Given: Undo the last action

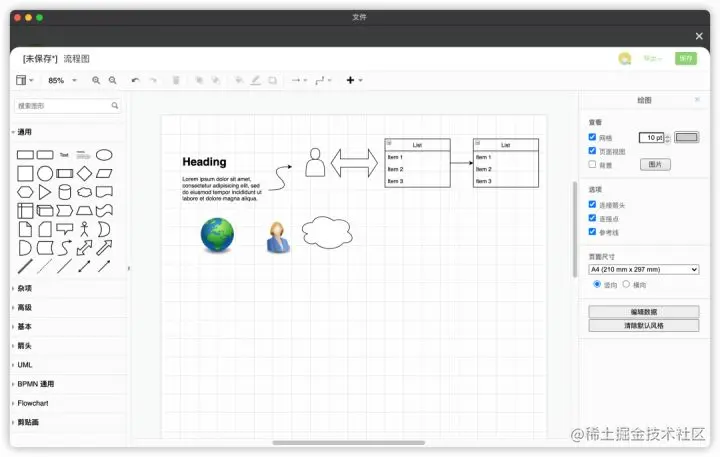Looking at the screenshot, I should coord(135,80).
